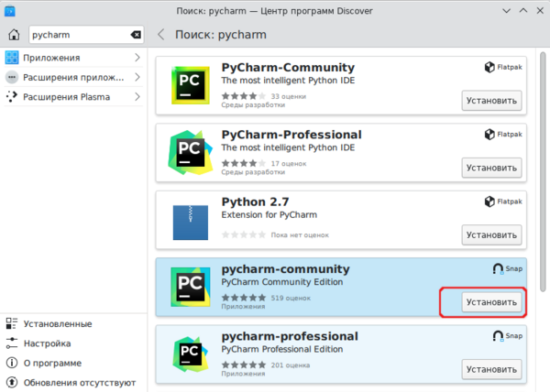
Task: Click star rating of PyCharm-Community Flatpak
Action: (x=244, y=96)
